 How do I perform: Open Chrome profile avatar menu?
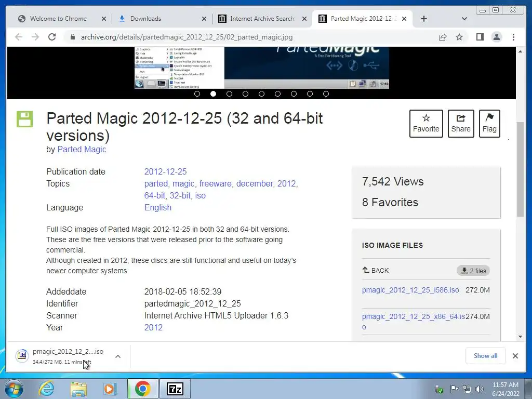tap(496, 37)
